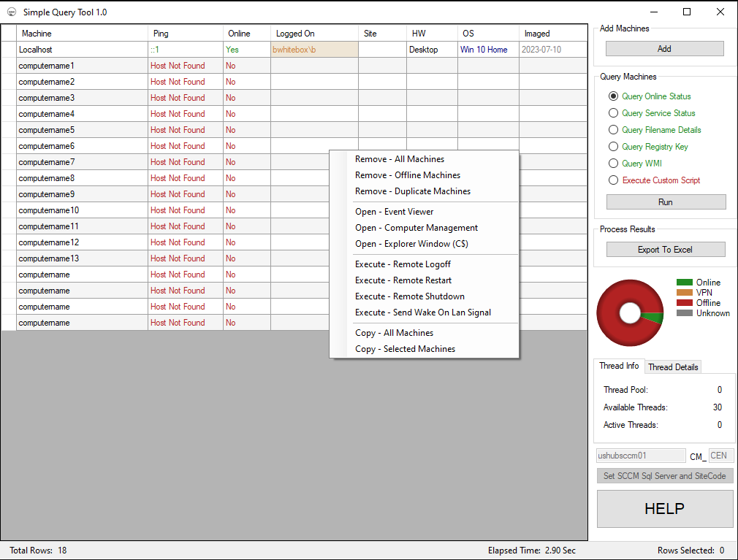Click Set SCCM Sql Server and SiteCode
This screenshot has height=560, width=738.
[664, 475]
